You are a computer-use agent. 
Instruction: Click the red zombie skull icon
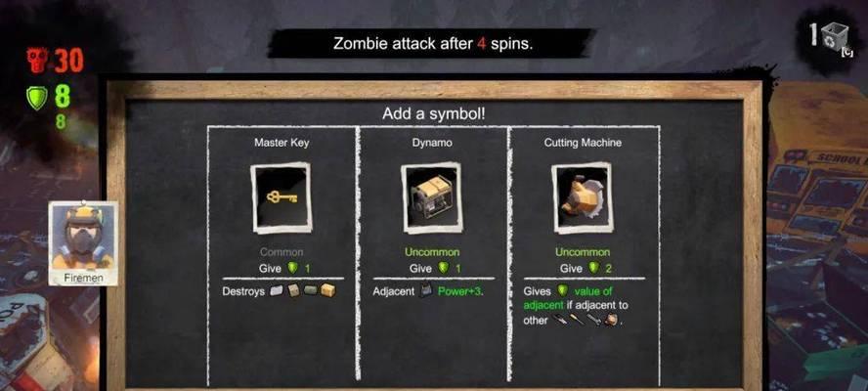coord(37,60)
